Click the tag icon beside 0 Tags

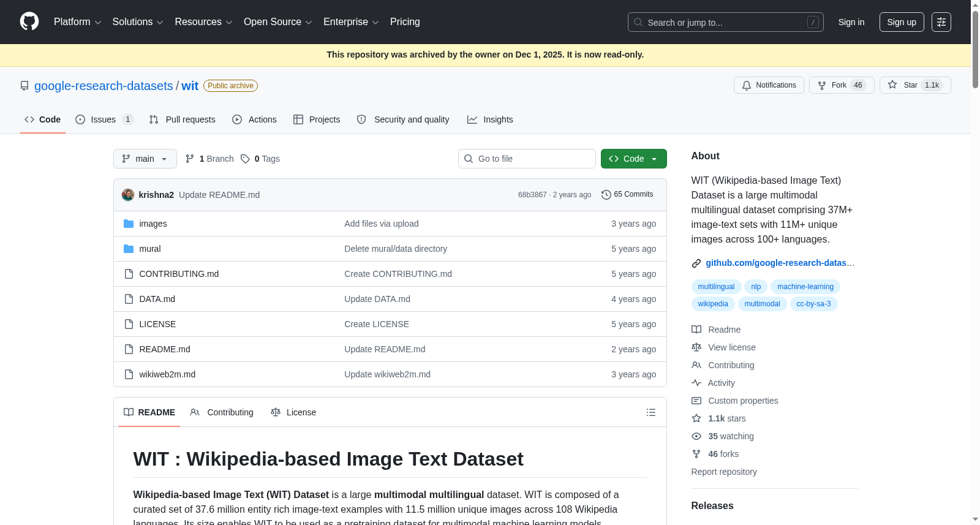coord(245,159)
